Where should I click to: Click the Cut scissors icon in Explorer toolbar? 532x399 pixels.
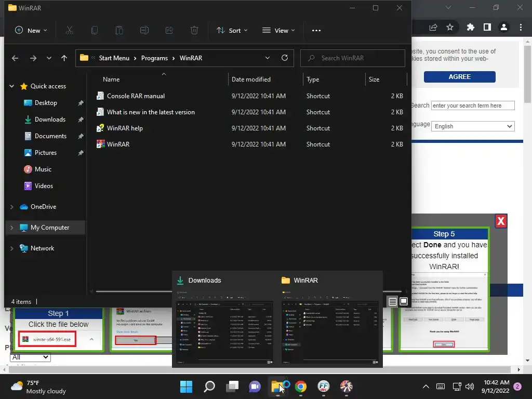(x=69, y=30)
